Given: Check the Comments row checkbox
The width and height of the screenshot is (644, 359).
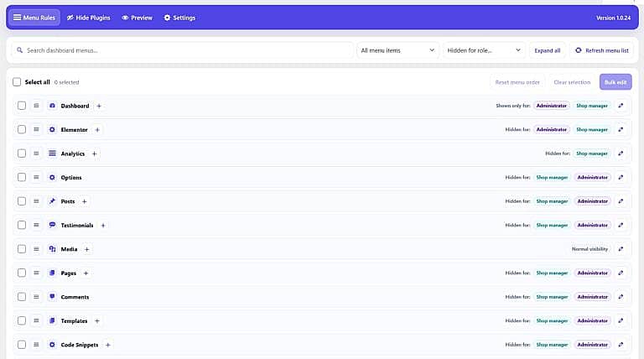Looking at the screenshot, I should tap(22, 297).
